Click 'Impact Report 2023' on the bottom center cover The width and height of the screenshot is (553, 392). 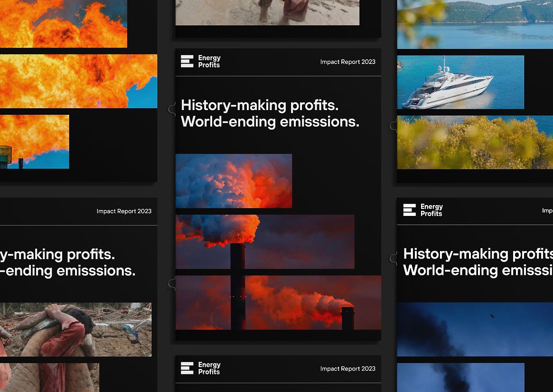[x=347, y=369]
